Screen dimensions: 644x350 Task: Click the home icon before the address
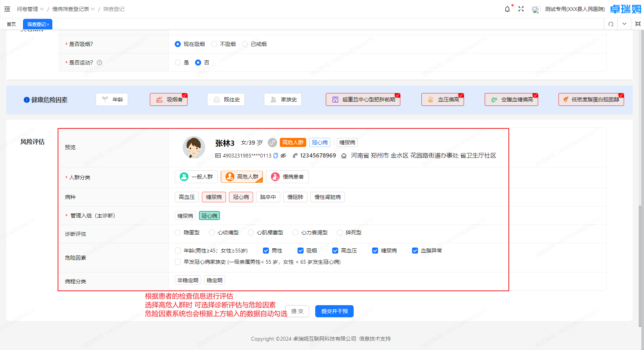343,155
